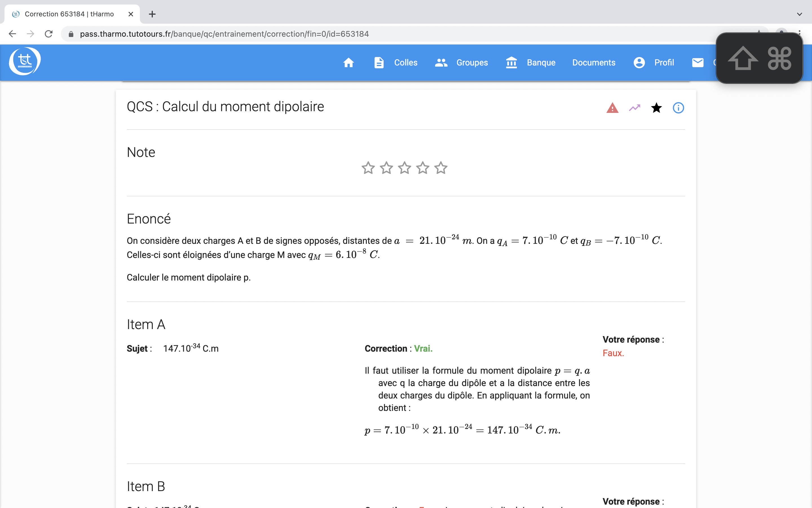The height and width of the screenshot is (508, 812).
Task: Click the heading 'QCS : Calcul du moment dipolaire'
Action: [225, 107]
